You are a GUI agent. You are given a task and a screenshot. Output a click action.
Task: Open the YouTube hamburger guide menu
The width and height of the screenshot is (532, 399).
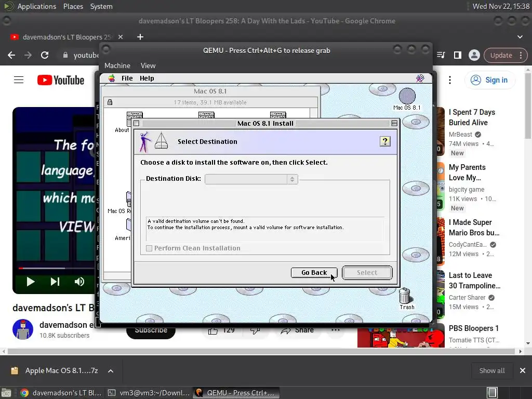[x=19, y=80]
